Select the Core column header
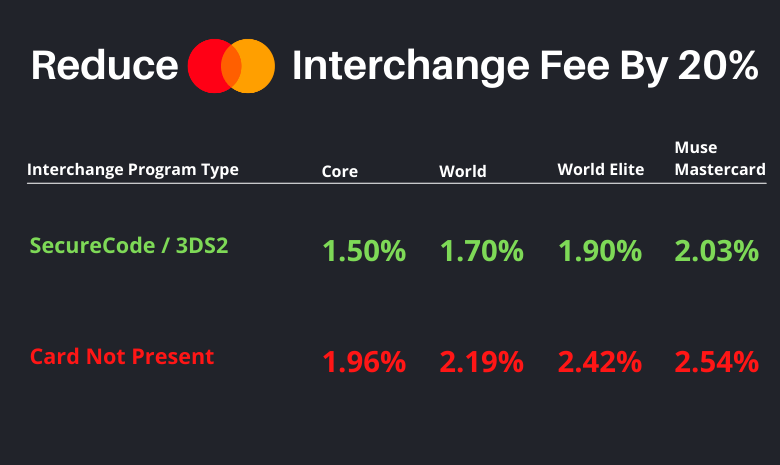The height and width of the screenshot is (465, 780). tap(340, 171)
